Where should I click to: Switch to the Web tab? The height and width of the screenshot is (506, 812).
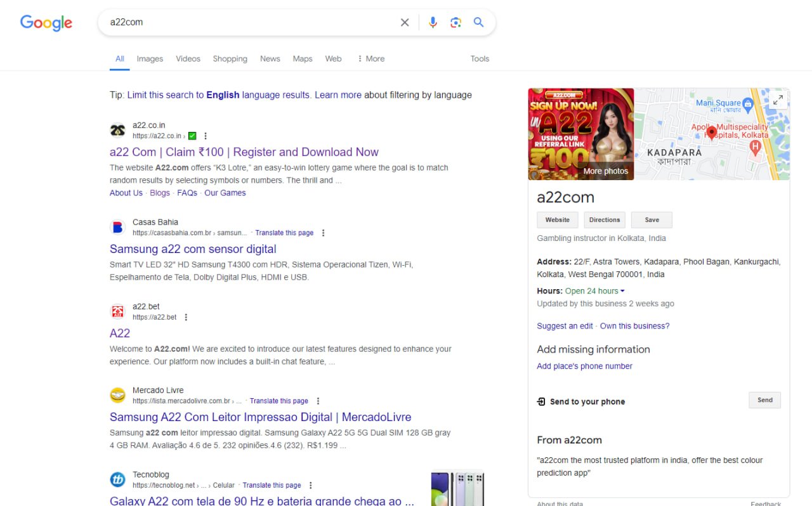(333, 58)
